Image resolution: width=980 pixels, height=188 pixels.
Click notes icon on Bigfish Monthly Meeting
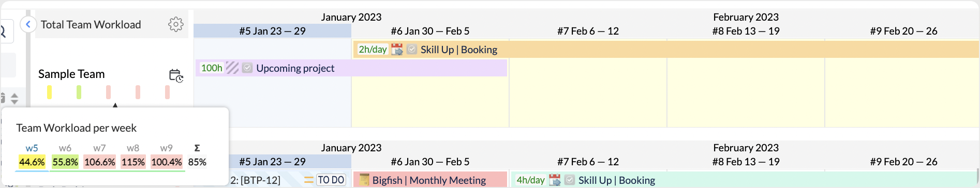coord(364,180)
